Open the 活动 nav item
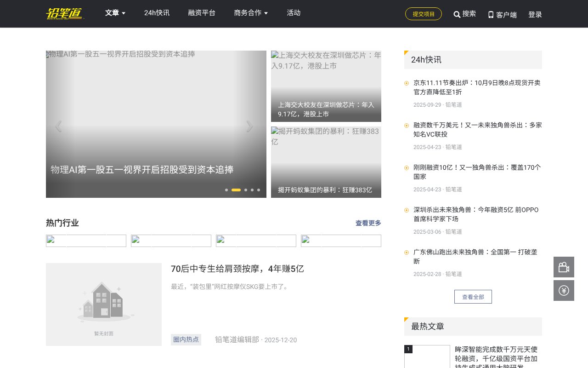This screenshot has height=368, width=588. click(x=294, y=13)
